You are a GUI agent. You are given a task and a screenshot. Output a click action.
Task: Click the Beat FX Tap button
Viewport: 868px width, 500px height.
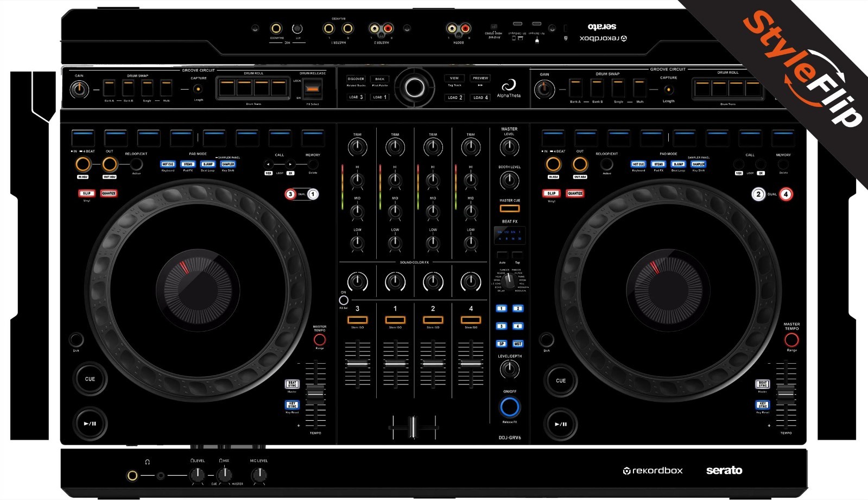(517, 255)
